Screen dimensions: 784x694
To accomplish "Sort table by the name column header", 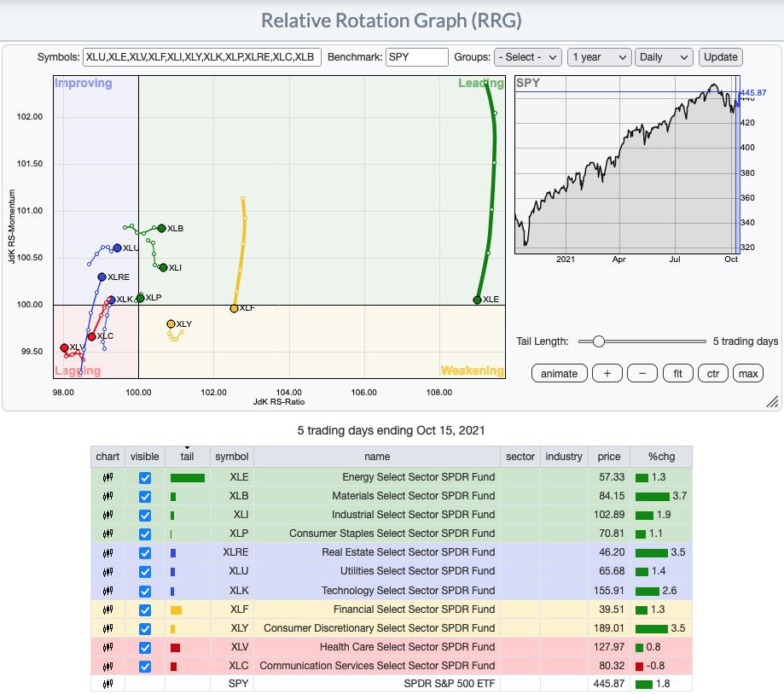I will coord(377,457).
